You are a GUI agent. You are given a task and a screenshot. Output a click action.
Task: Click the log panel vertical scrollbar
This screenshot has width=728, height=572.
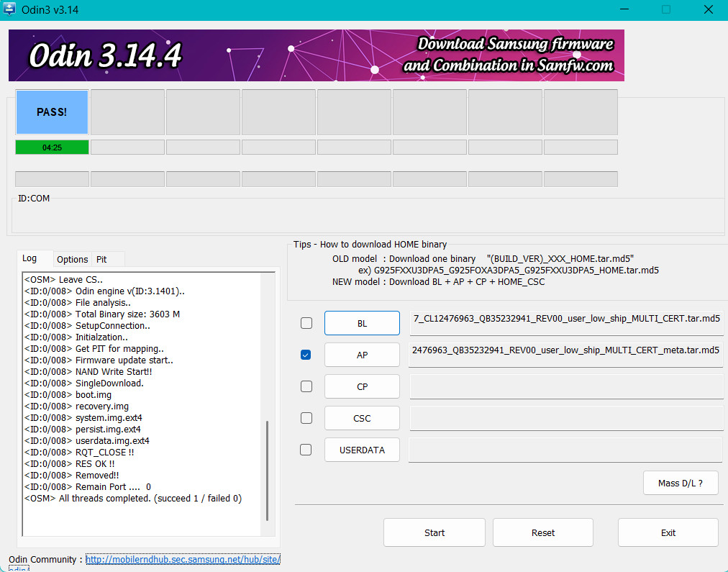[268, 471]
